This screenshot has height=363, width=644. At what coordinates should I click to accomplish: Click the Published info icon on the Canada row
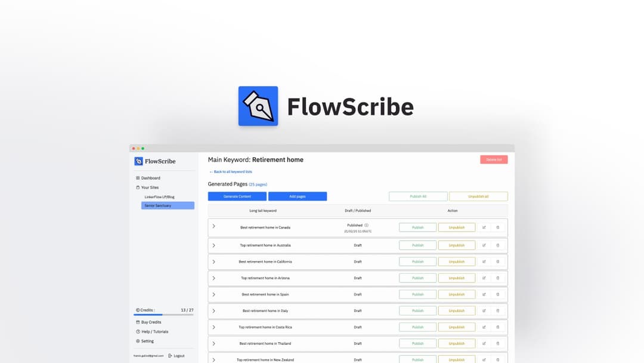(367, 224)
